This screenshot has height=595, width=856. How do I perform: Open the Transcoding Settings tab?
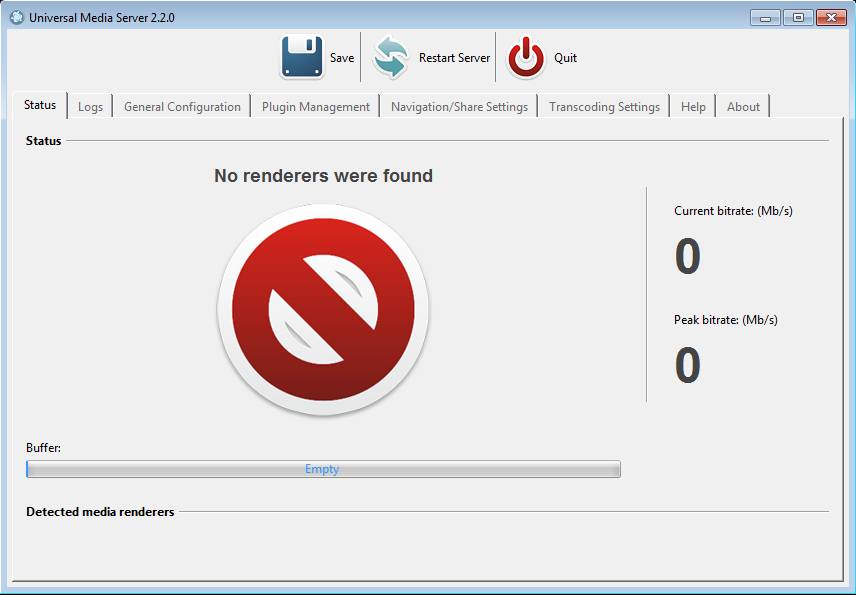click(604, 107)
